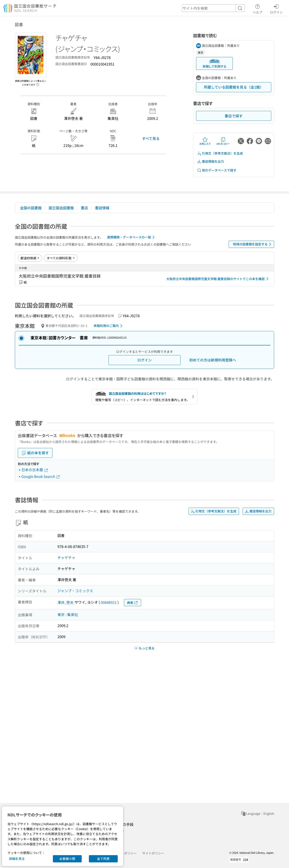
Task: Click 来館利用のご案内 link
Action: (108, 326)
